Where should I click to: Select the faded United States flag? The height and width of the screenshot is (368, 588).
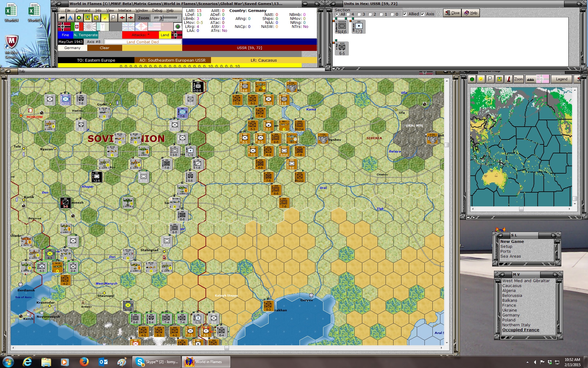154,27
